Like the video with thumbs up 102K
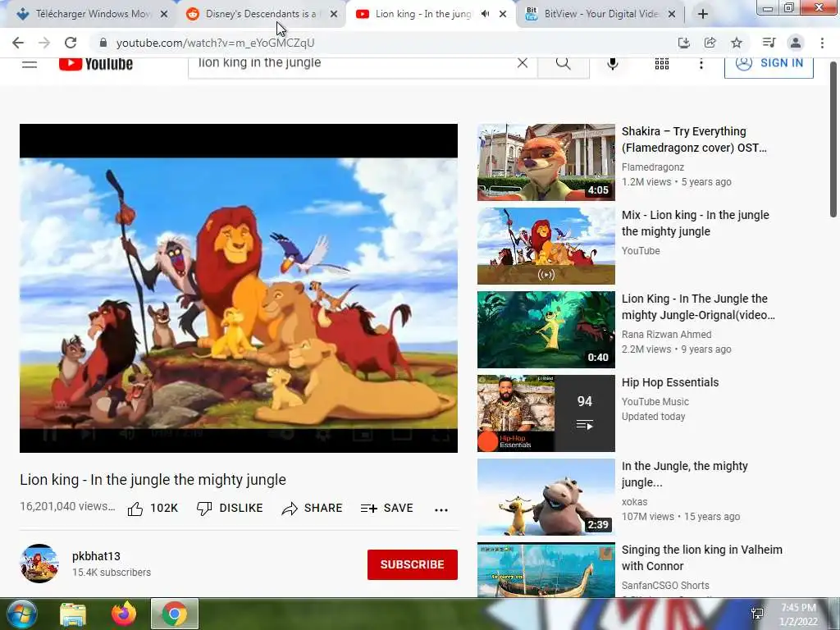The image size is (840, 630). 153,509
